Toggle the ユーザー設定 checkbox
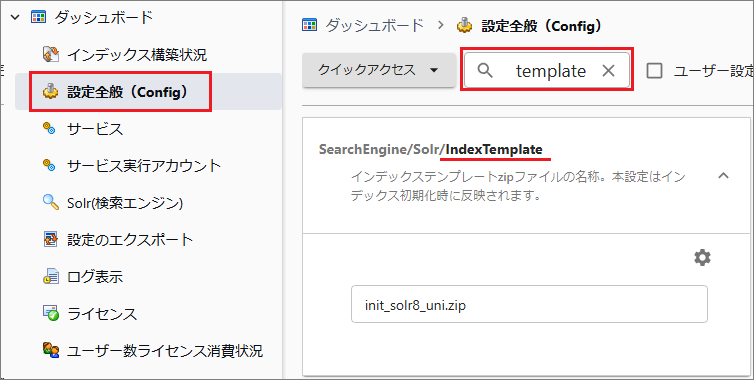 click(x=654, y=71)
